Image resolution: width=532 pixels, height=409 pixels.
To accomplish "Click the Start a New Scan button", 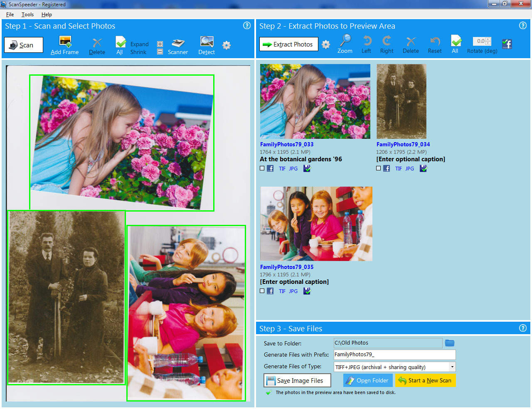I will click(426, 380).
